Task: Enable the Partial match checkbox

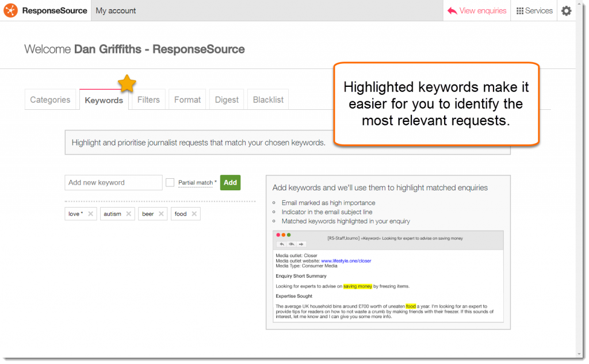Action: 170,182
